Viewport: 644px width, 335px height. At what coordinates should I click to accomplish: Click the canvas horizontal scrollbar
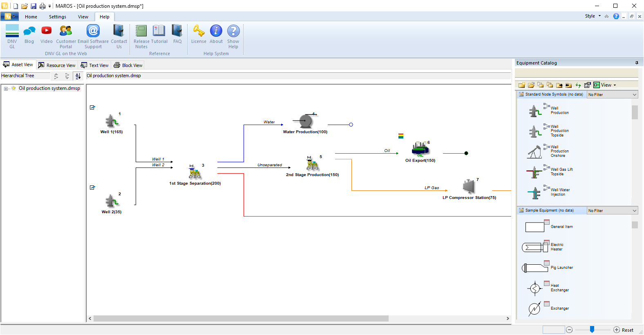(241, 318)
